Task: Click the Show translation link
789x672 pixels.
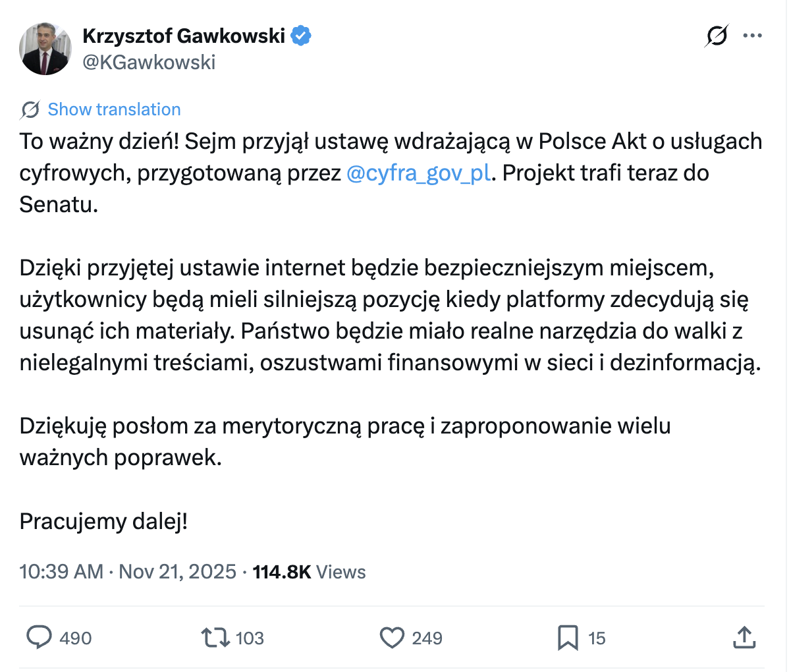Action: pyautogui.click(x=114, y=109)
